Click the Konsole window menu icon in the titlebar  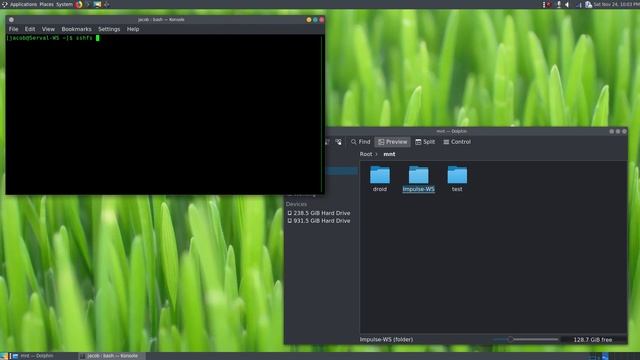11,20
